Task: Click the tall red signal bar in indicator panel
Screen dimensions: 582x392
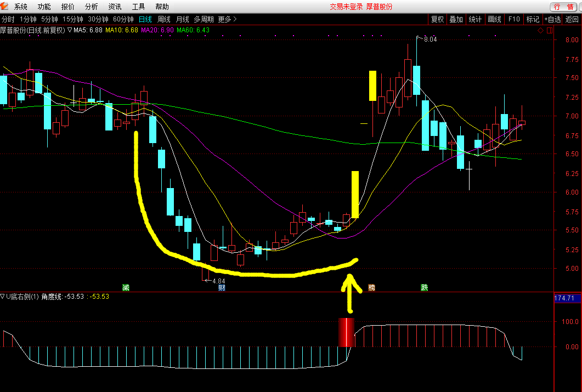Action: (x=346, y=332)
